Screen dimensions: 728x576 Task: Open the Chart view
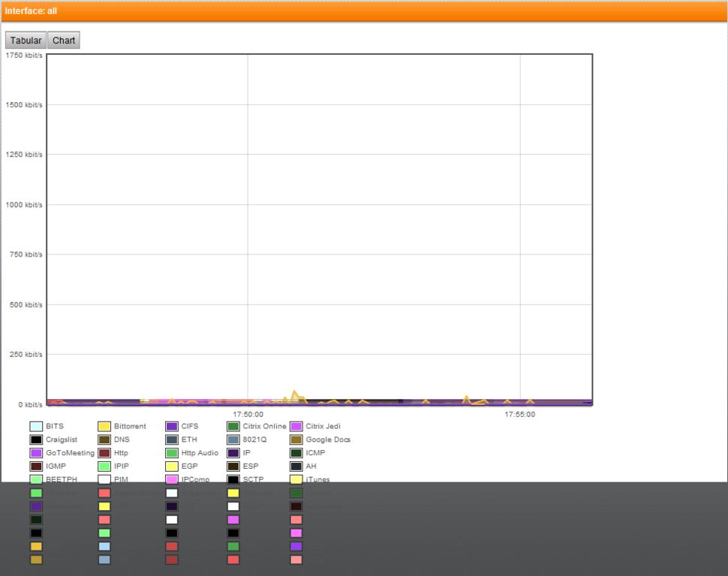coord(64,40)
